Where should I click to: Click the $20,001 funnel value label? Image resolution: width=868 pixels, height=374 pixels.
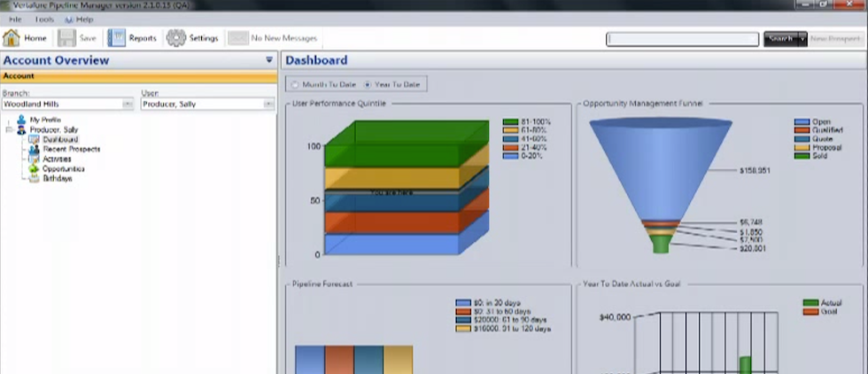pos(752,249)
